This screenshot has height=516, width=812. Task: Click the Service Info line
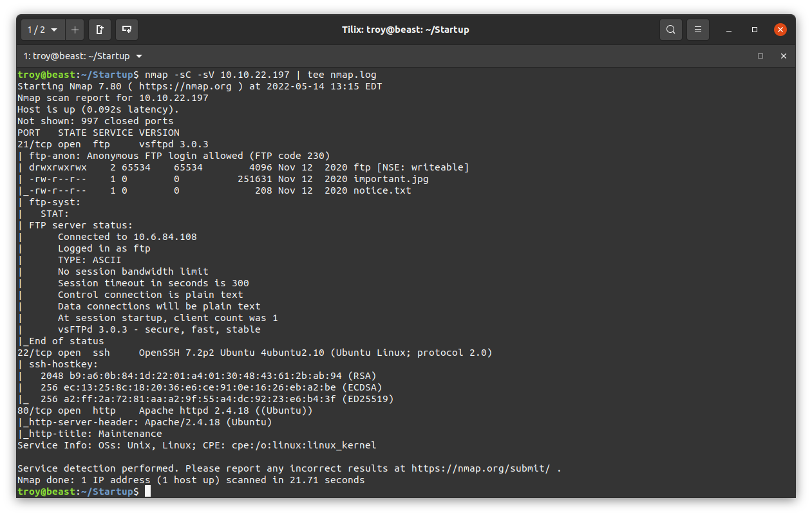(x=197, y=445)
